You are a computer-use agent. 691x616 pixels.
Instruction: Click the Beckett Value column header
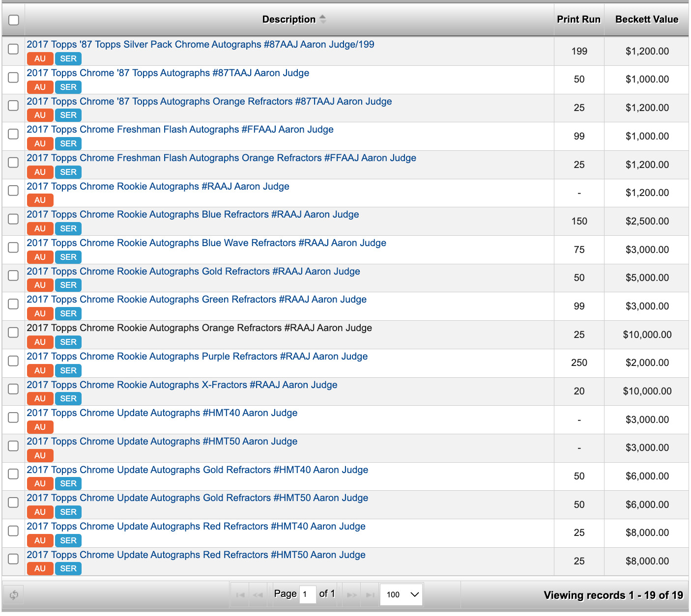coord(647,19)
